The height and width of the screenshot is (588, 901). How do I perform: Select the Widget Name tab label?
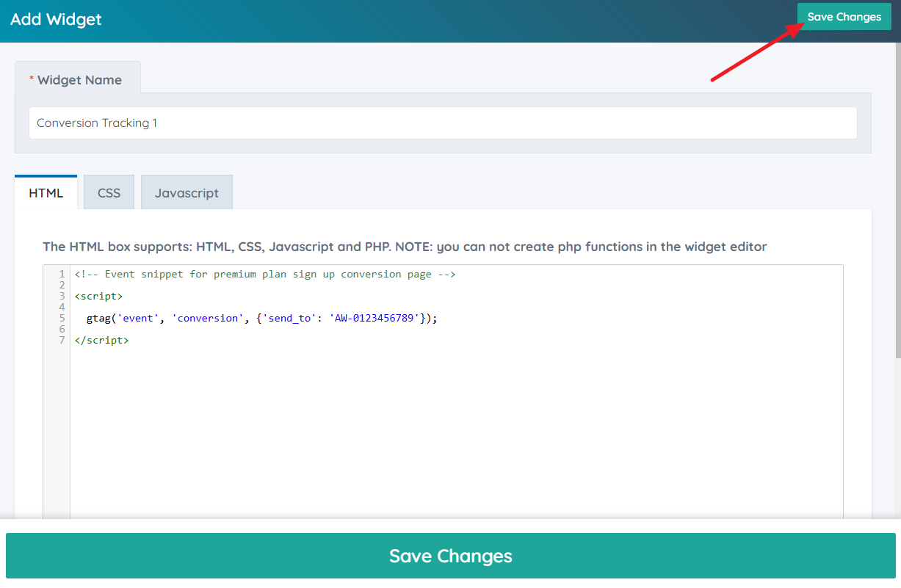78,80
